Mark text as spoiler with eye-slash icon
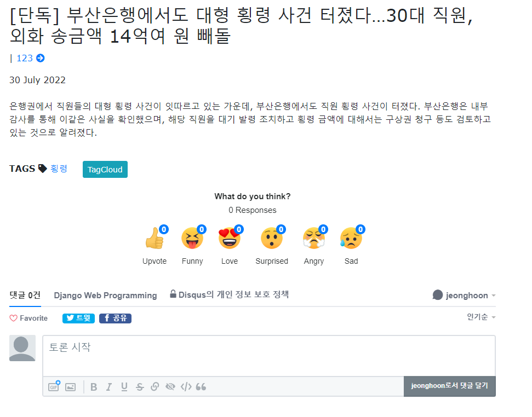Screen dimensions: 532x417 (170, 387)
